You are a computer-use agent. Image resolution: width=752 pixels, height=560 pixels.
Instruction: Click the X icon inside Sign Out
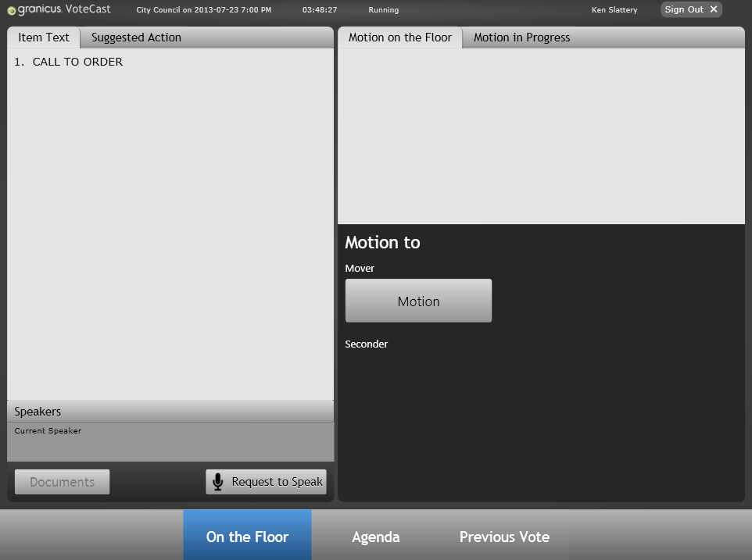[712, 9]
